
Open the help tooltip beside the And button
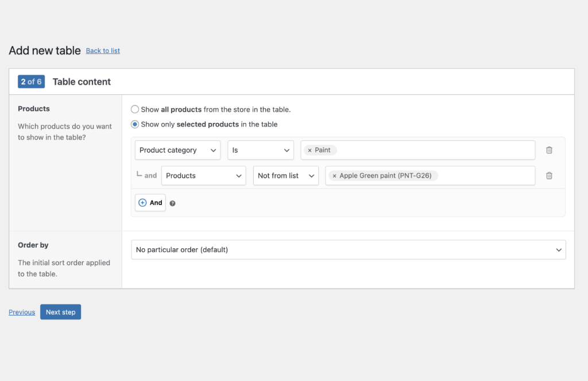pyautogui.click(x=172, y=203)
